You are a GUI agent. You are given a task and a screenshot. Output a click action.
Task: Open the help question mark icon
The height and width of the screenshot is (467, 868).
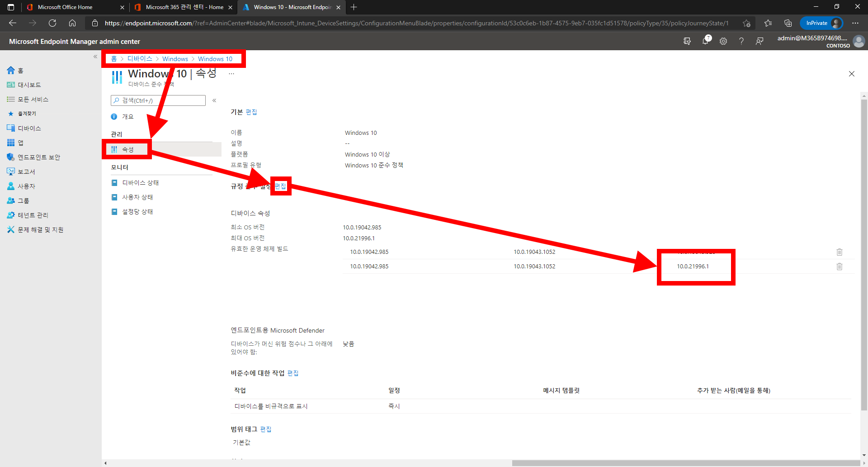click(741, 41)
